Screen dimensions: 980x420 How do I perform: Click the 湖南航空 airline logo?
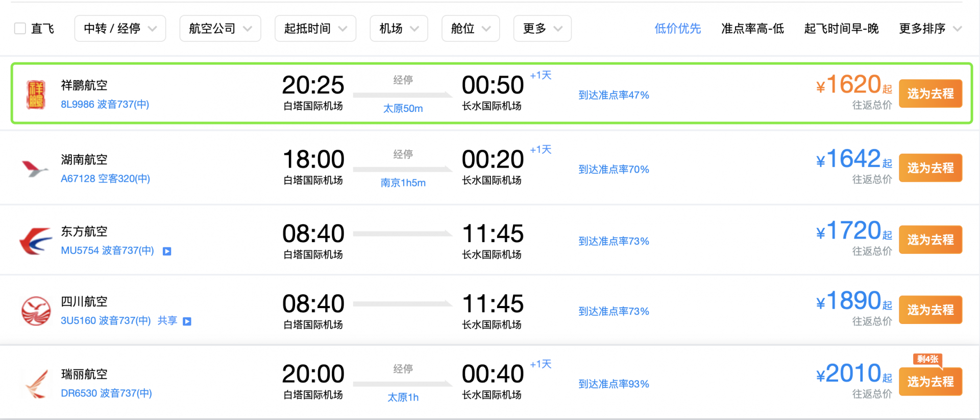pos(35,169)
